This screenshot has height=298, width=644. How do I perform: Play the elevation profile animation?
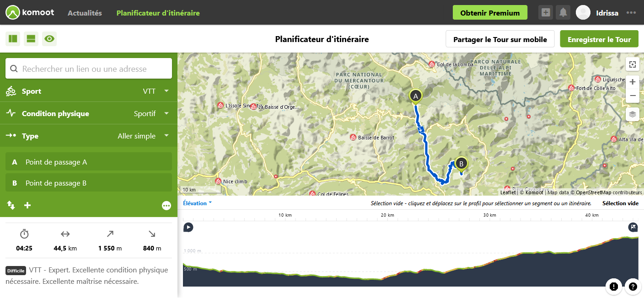click(x=188, y=227)
